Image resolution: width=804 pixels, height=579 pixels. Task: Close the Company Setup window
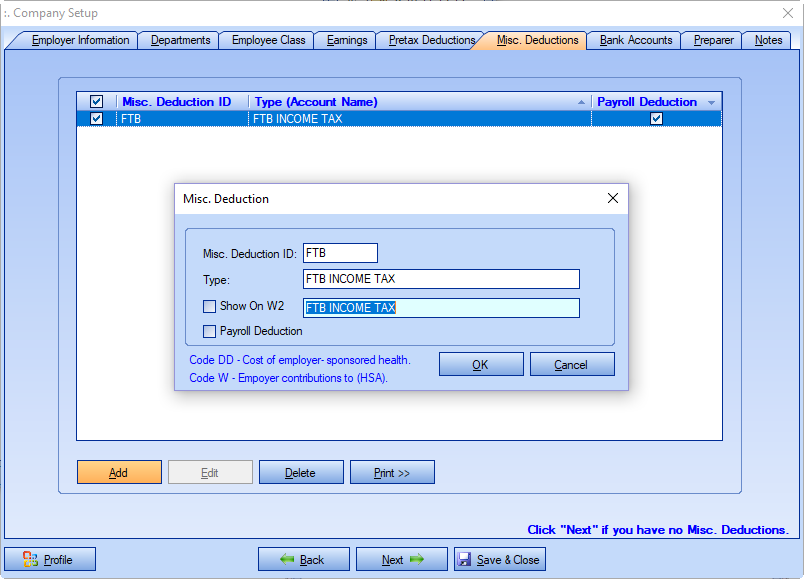point(786,13)
